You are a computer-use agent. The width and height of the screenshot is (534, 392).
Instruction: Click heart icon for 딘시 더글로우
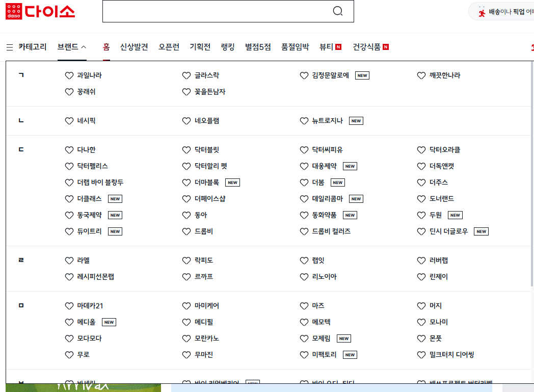[x=421, y=231]
